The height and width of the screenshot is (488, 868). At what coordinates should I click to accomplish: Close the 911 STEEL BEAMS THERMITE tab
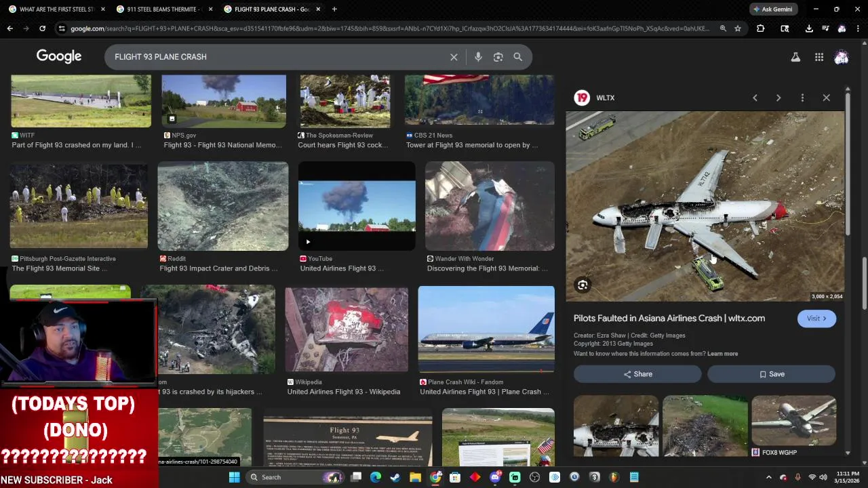point(210,9)
